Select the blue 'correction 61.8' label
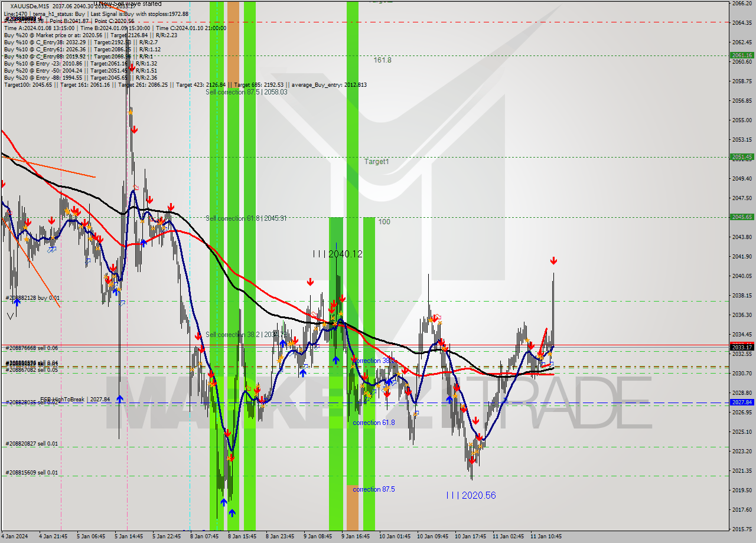756x543 pixels. [374, 423]
